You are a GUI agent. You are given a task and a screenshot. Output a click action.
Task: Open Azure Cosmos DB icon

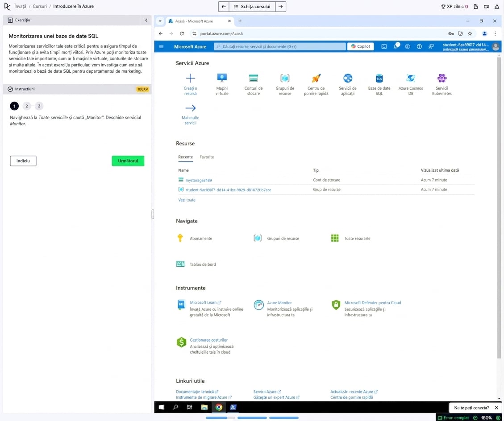coord(410,78)
